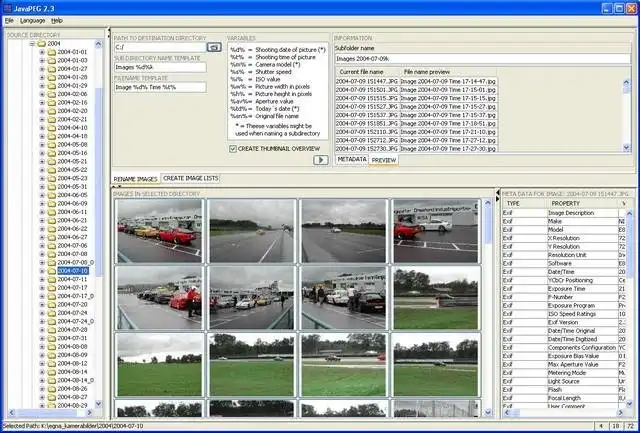The height and width of the screenshot is (433, 640).
Task: Click the Exposure Time metadata row
Action: pyautogui.click(x=563, y=289)
